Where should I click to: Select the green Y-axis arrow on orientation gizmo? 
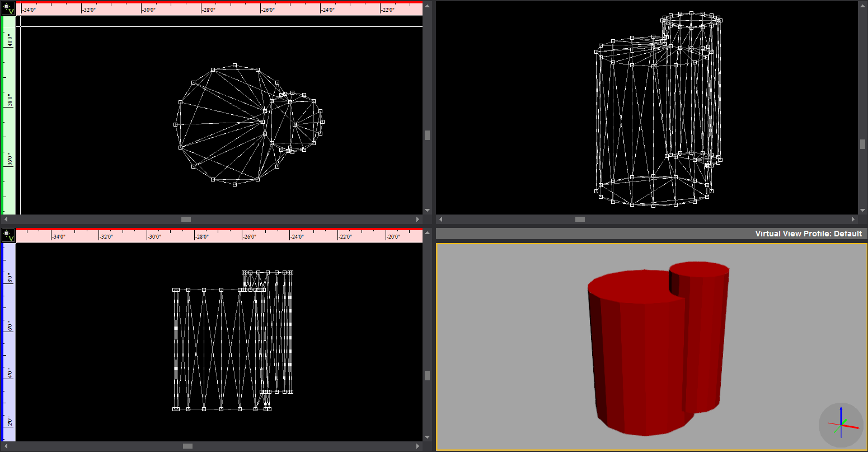click(846, 420)
